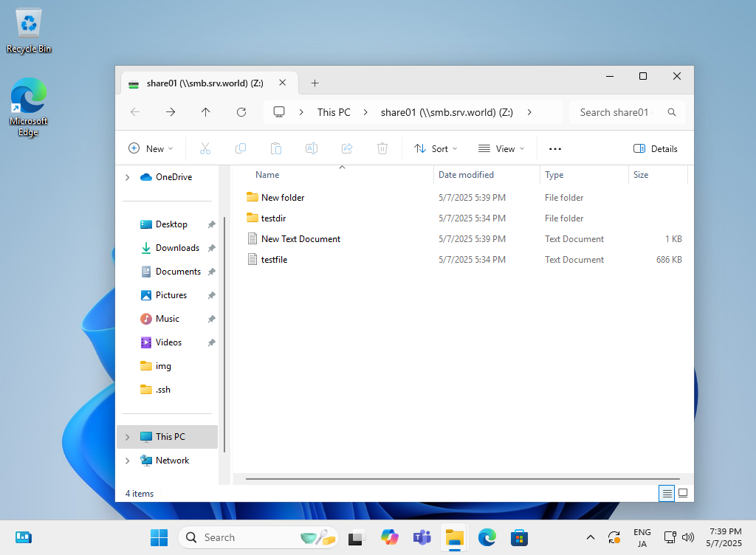Open Desktop in navigation pane
This screenshot has width=756, height=555.
point(171,224)
